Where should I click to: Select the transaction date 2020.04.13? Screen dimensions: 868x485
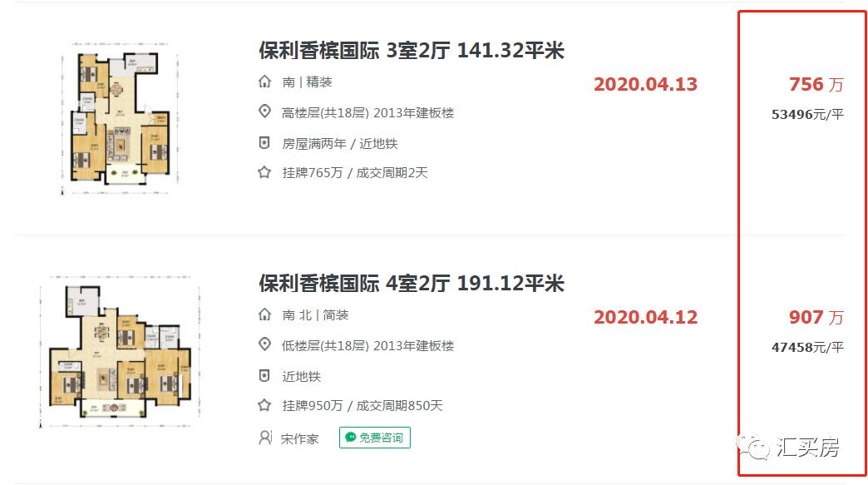click(x=646, y=84)
